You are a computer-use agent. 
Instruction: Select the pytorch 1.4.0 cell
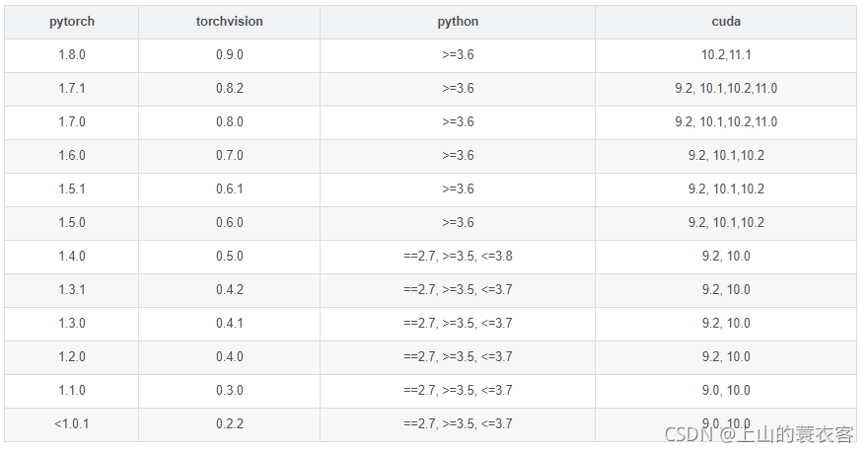[x=72, y=257]
